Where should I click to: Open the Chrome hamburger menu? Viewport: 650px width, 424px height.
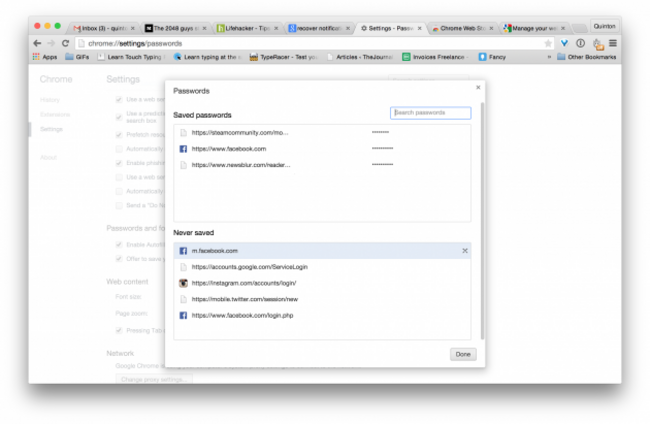pos(613,43)
